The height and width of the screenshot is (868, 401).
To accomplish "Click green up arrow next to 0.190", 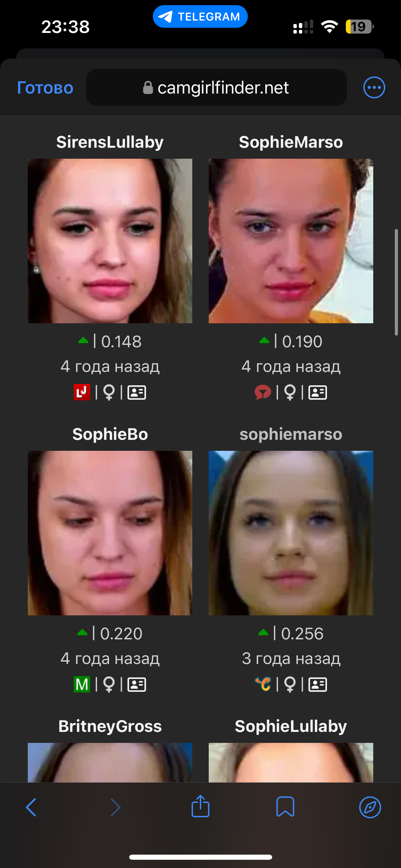I will pyautogui.click(x=264, y=341).
